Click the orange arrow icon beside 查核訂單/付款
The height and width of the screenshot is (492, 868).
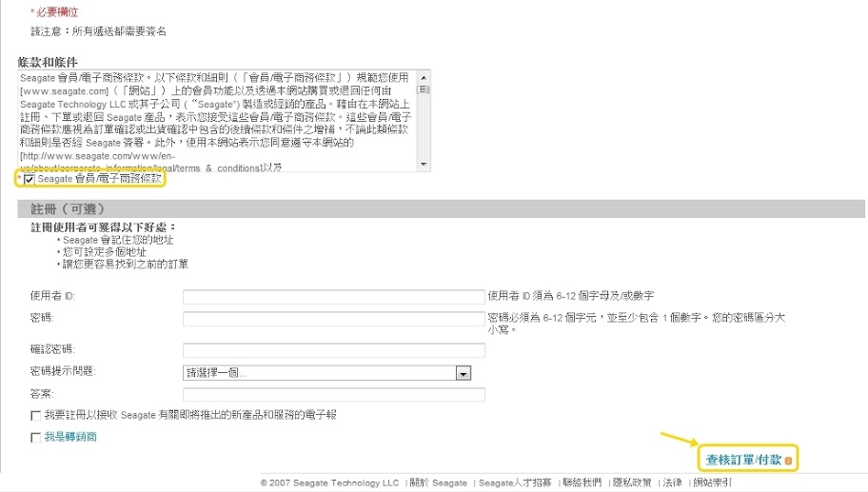coord(788,461)
